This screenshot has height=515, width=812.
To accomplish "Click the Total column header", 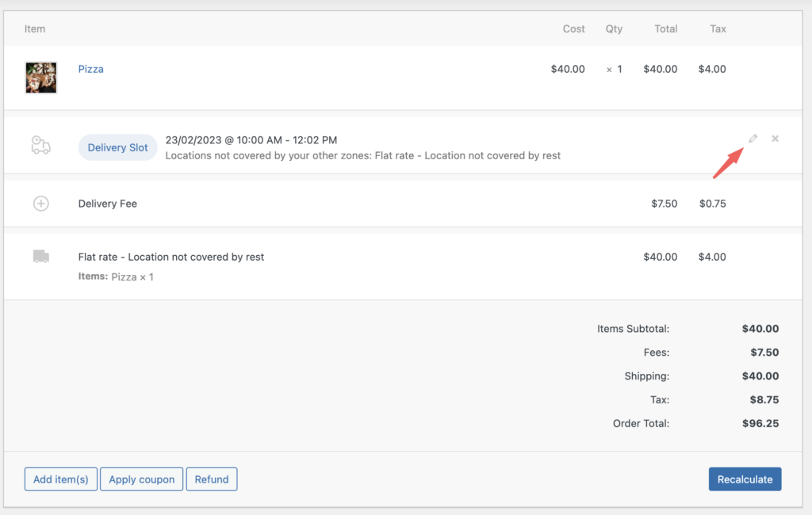I will 665,29.
